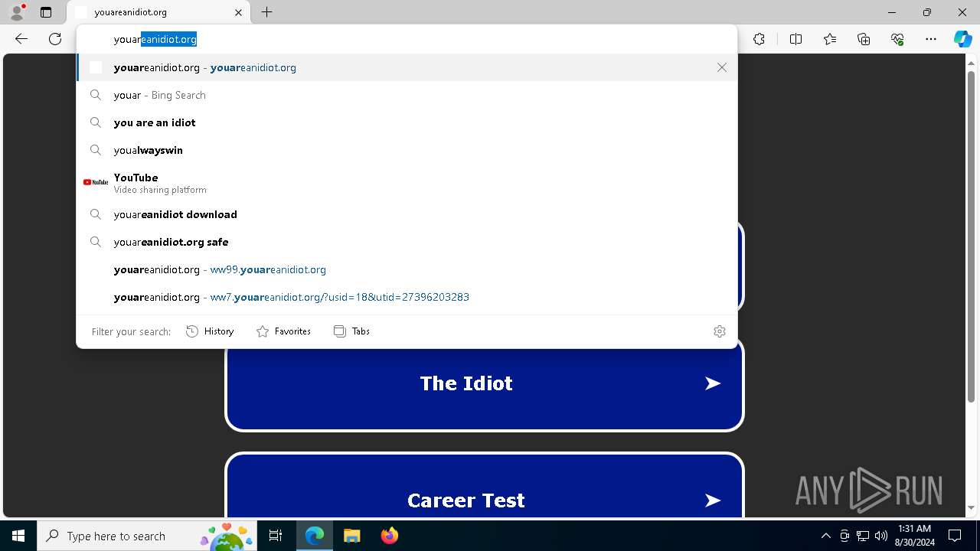Click the arrow on The Idiot card
Screen dimensions: 980x551
[x=713, y=383]
